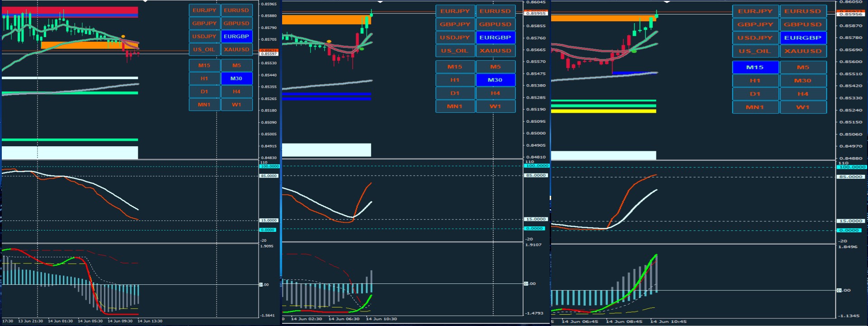Switch right chart to US_OIL
This screenshot has width=868, height=326.
click(755, 51)
